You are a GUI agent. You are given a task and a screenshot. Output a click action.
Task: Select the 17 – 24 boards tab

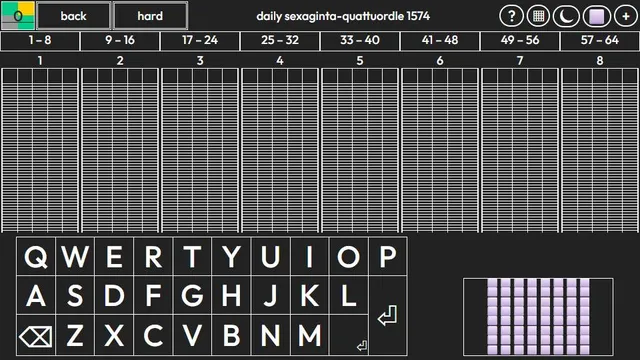[x=200, y=41]
